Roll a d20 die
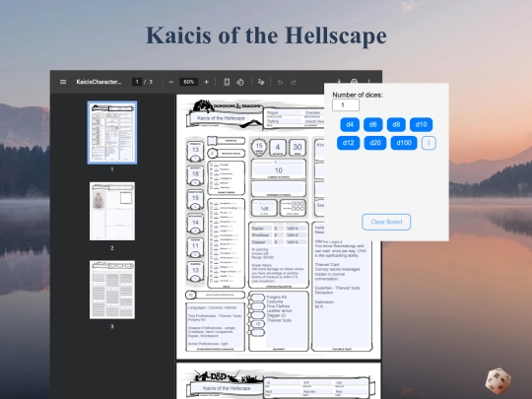532x399 pixels. coord(375,143)
